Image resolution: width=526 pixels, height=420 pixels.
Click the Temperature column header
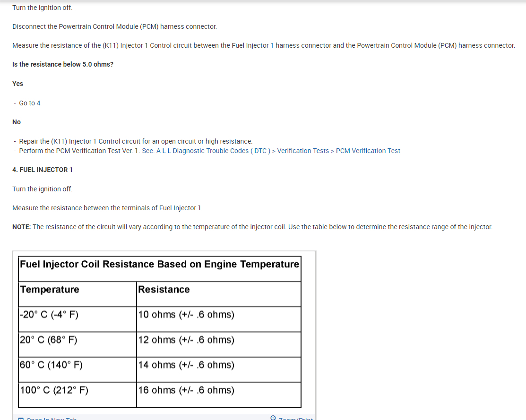coord(50,290)
